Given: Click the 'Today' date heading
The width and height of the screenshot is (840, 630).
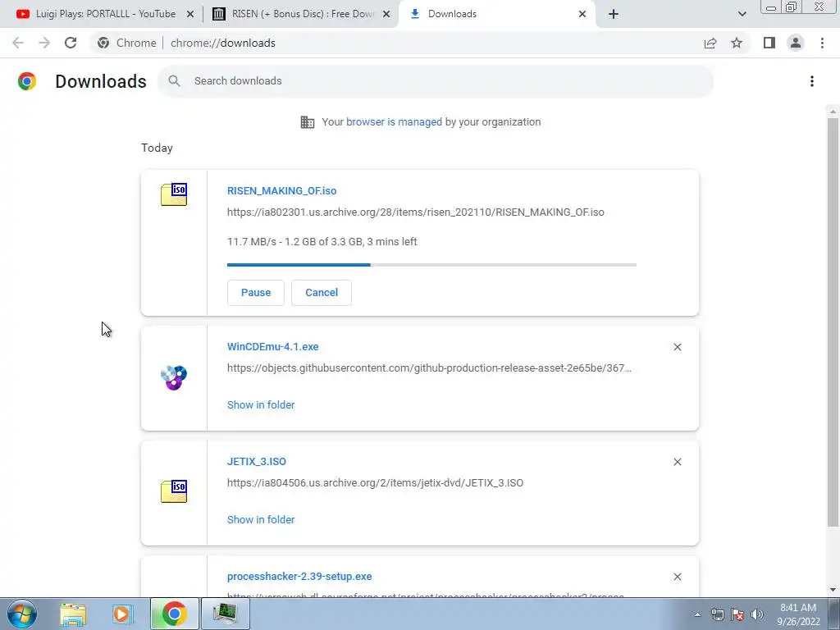Looking at the screenshot, I should pos(157,148).
